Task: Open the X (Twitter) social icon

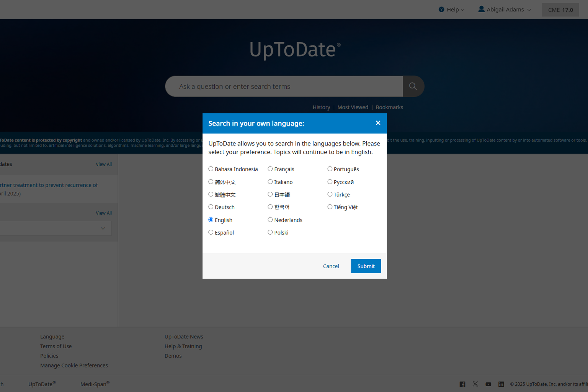Action: point(475,384)
